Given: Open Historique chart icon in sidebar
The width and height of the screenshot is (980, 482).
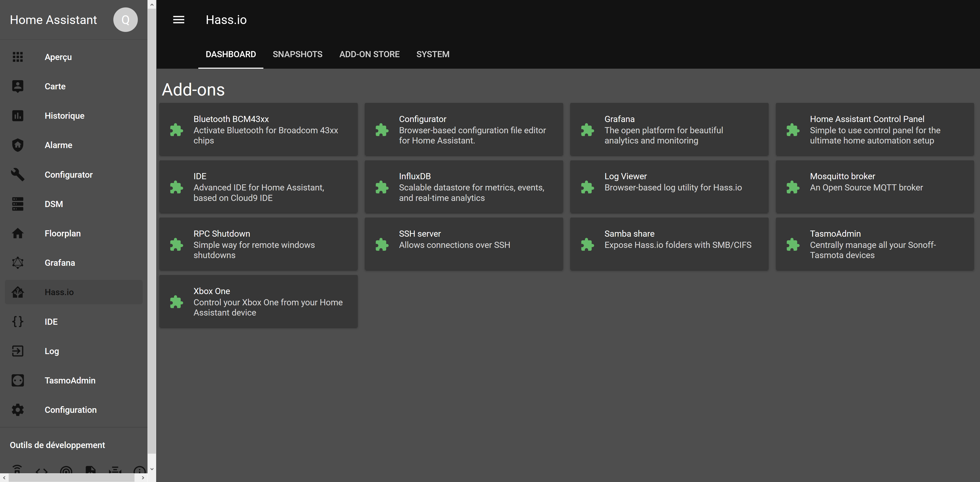Looking at the screenshot, I should tap(18, 116).
